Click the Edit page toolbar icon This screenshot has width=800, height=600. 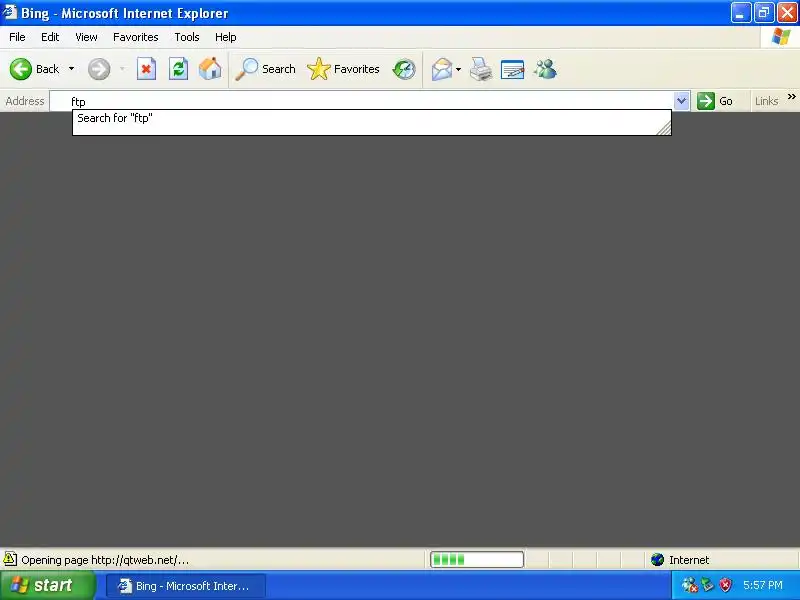[512, 69]
